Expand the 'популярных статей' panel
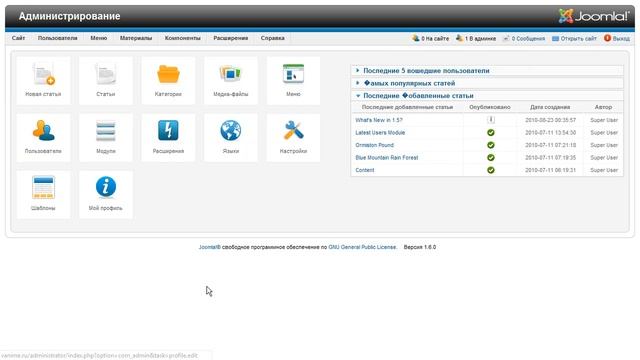This screenshot has height=360, width=640. tap(487, 83)
